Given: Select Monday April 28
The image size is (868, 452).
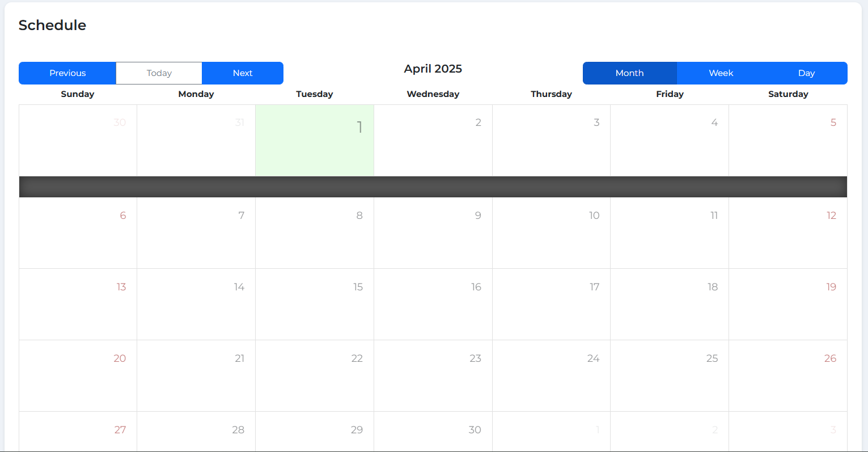Looking at the screenshot, I should (196, 432).
